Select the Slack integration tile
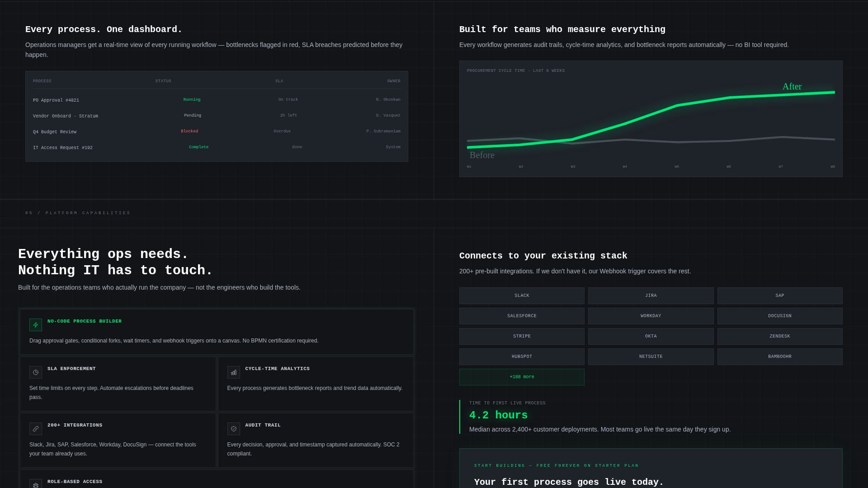The height and width of the screenshot is (488, 868). pos(521,296)
